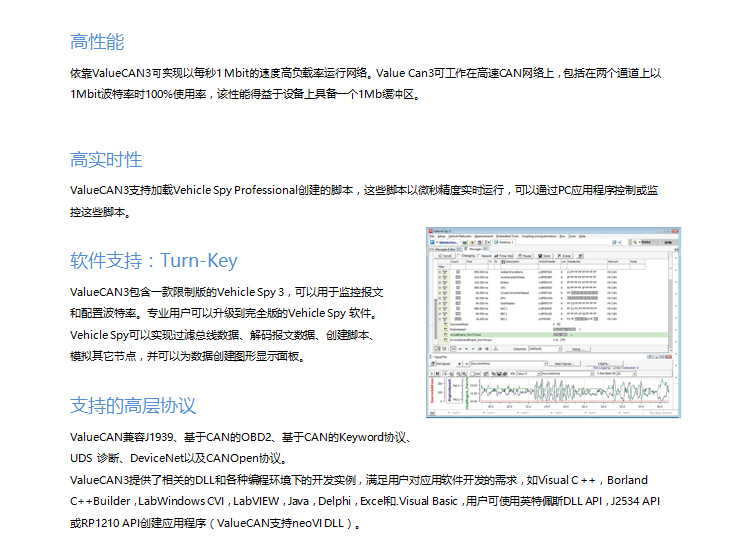The image size is (750, 558).
Task: Click the highlighted green ActualEngine_PercTorque row
Action: click(x=558, y=335)
